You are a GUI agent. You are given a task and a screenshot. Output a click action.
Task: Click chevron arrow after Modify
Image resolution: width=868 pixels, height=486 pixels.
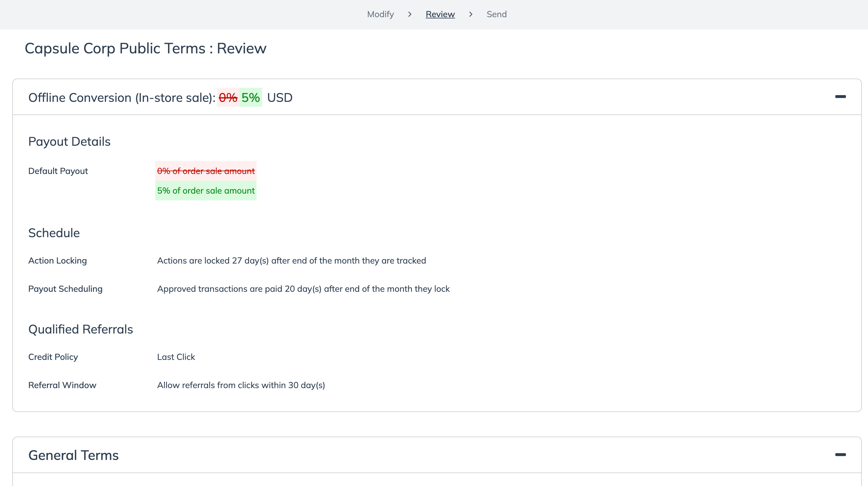(409, 14)
